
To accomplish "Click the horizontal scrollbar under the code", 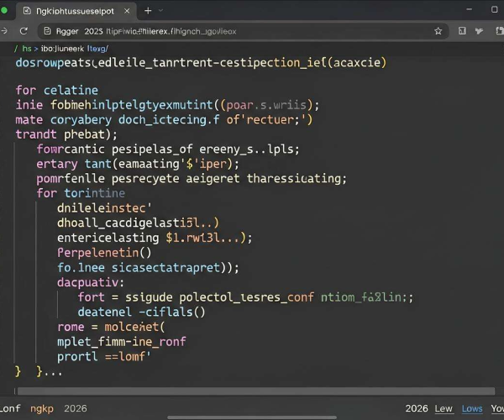I will pos(256,391).
